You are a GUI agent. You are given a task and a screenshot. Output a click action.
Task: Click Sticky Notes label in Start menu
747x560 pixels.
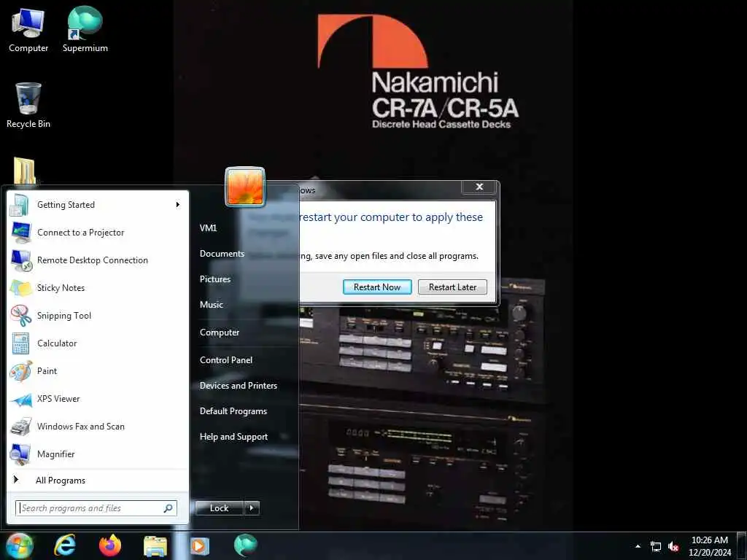tap(61, 287)
